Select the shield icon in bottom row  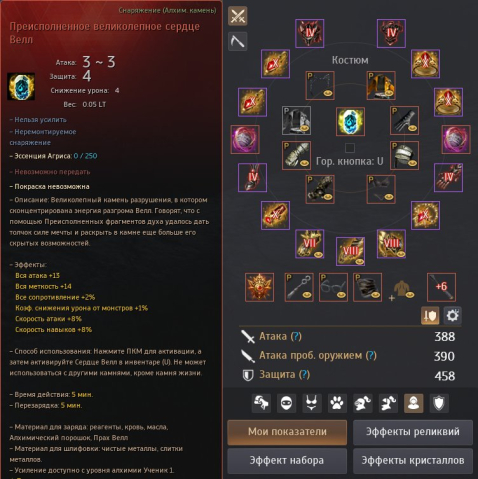tap(439, 403)
